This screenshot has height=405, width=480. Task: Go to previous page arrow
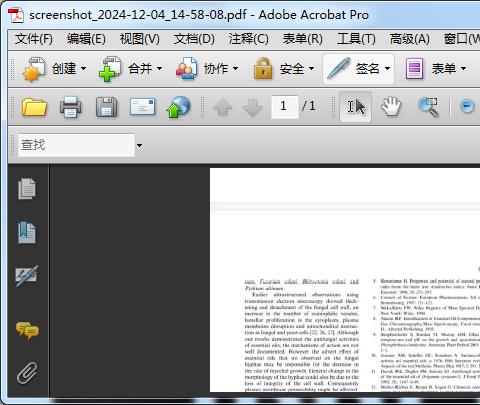pos(222,107)
